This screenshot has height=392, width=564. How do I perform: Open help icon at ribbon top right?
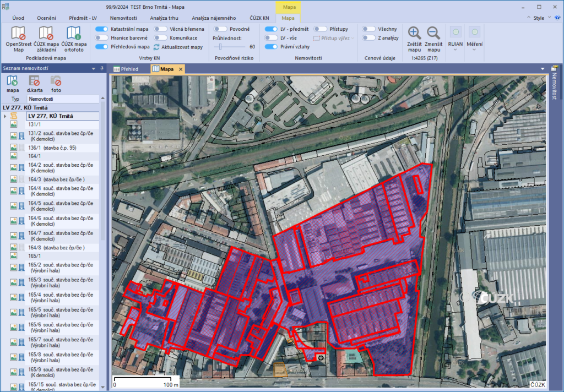[x=558, y=18]
